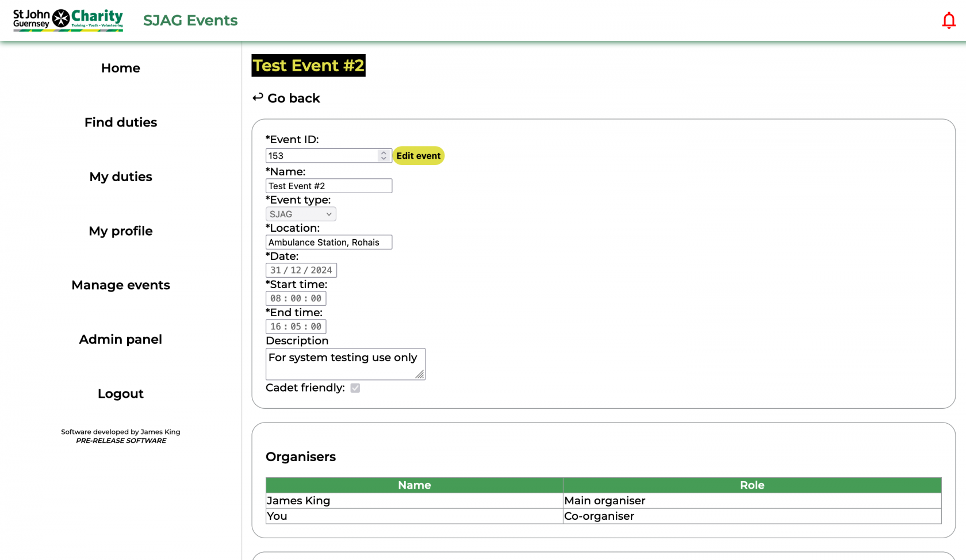Click the St John Guernsey Charity logo

pos(68,20)
